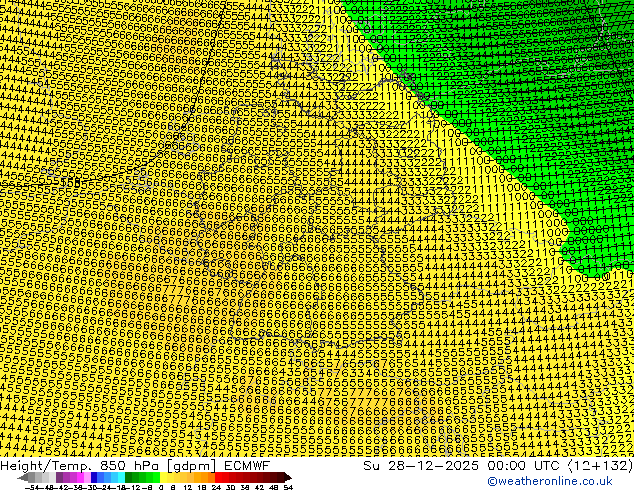Click the 'Height/Temp. 850 hPa [gdpm] ECMWF' title
Image resolution: width=634 pixels, height=490 pixels.
[x=135, y=466]
